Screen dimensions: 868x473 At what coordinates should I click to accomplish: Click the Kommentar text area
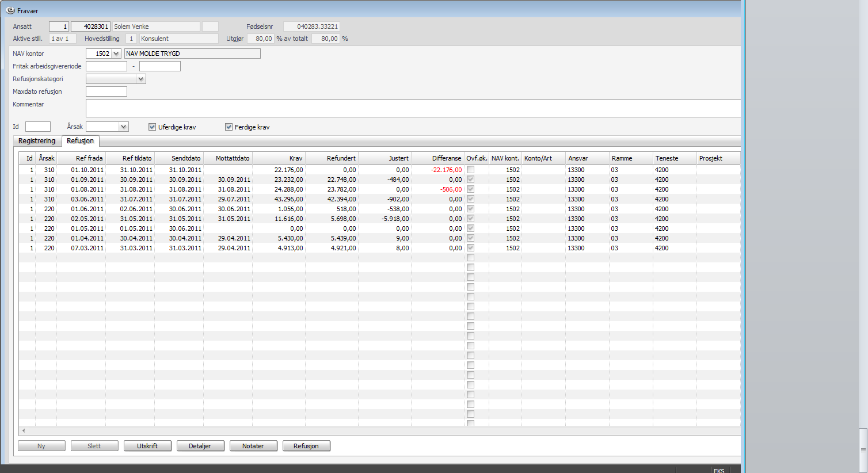click(413, 108)
